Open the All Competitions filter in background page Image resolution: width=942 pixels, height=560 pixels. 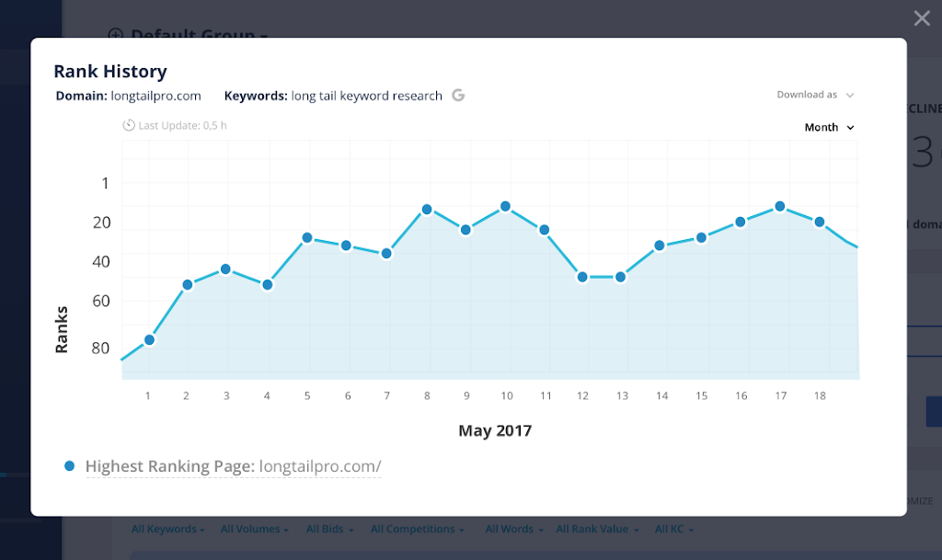tap(418, 529)
